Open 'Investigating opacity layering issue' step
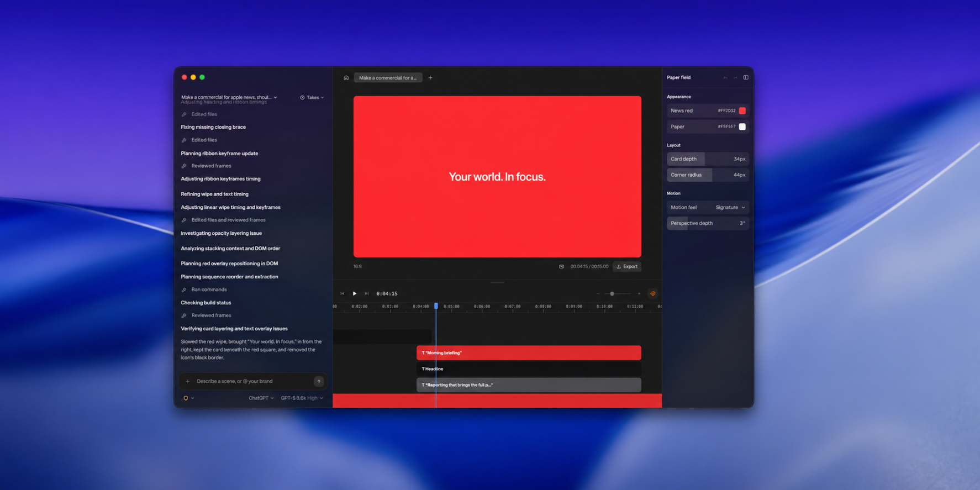980x490 pixels. tap(221, 234)
